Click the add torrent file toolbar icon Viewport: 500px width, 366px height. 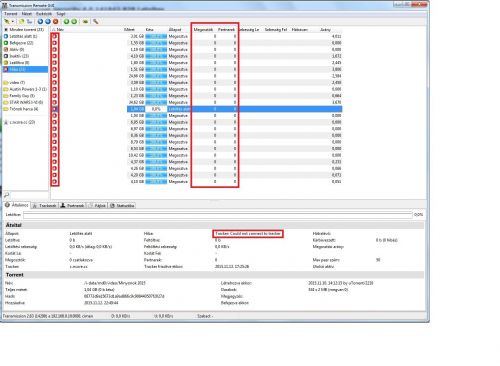point(22,22)
